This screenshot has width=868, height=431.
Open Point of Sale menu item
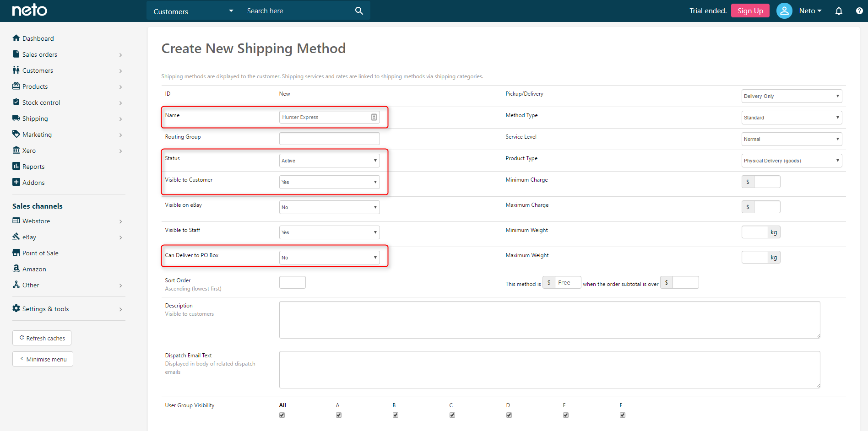click(40, 253)
